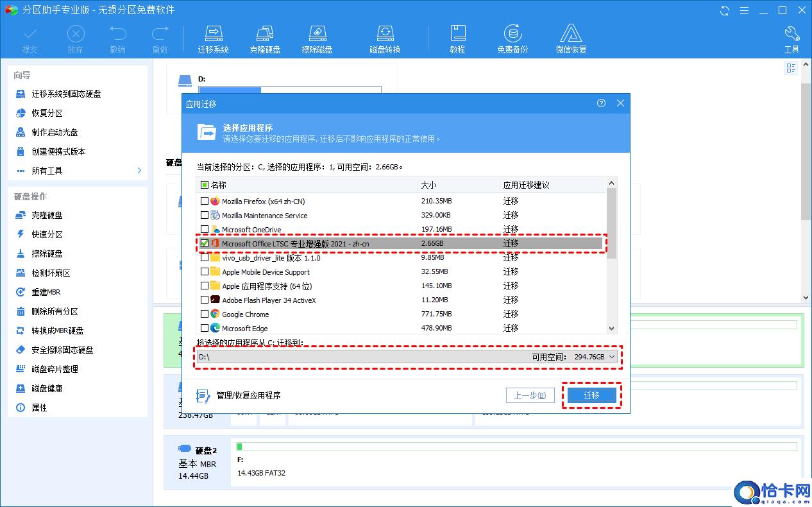Select 删除所有分区 in sidebar
The image size is (812, 507).
pyautogui.click(x=55, y=311)
